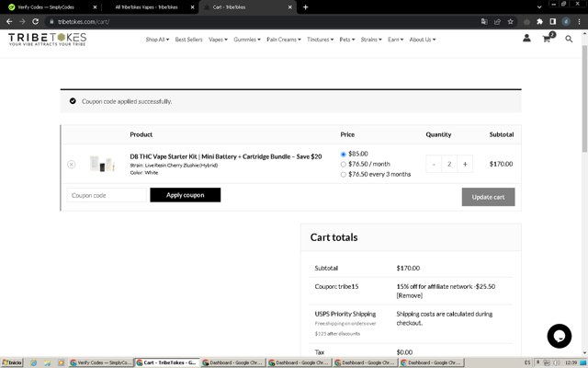Image resolution: width=588 pixels, height=368 pixels.
Task: Remove the vape starter kit item
Action: coord(72,164)
